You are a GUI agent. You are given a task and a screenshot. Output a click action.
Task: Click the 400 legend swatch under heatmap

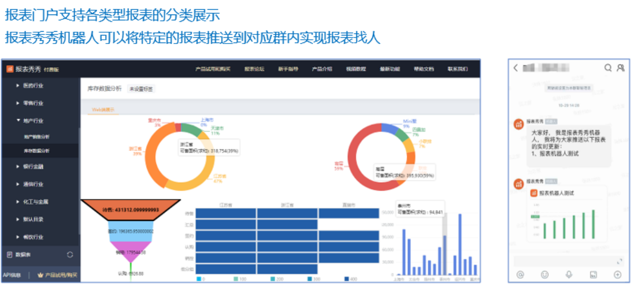click(x=346, y=279)
